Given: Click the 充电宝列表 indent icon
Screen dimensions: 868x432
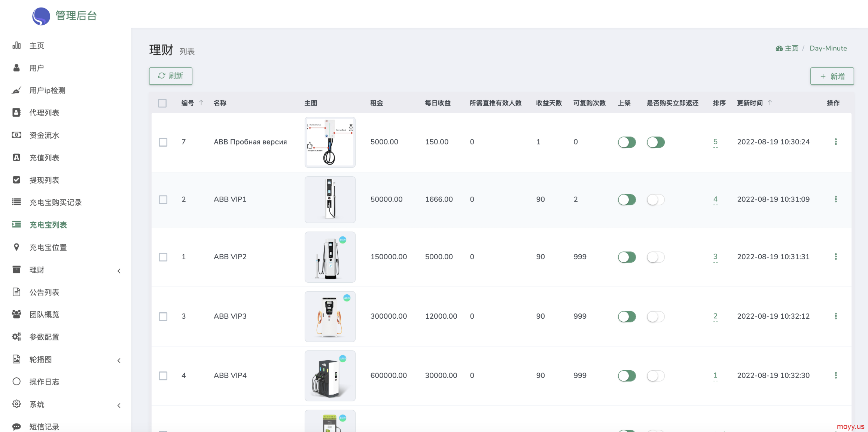Looking at the screenshot, I should (16, 224).
